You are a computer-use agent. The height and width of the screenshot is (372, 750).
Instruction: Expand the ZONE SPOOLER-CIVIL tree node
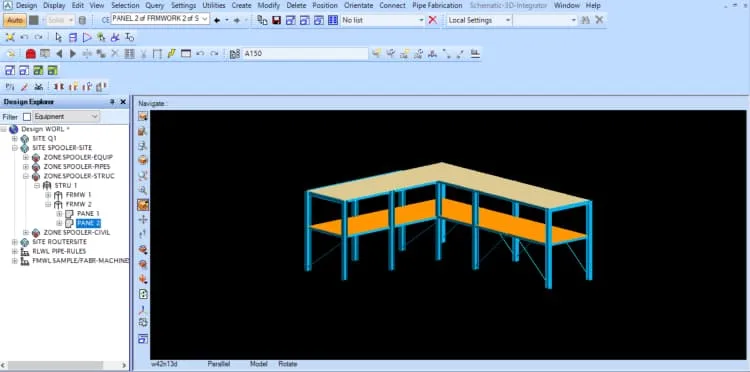pyautogui.click(x=26, y=232)
